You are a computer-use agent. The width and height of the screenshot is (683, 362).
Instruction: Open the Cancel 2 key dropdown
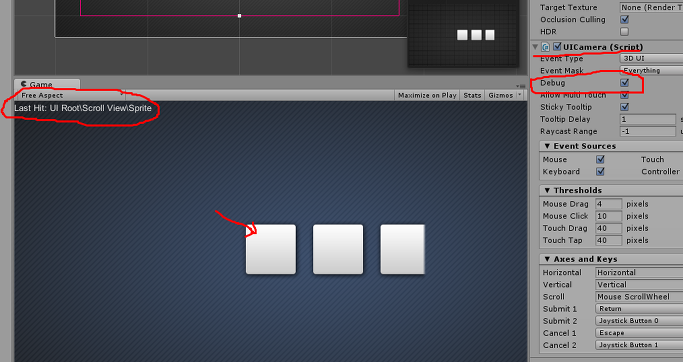(639, 345)
